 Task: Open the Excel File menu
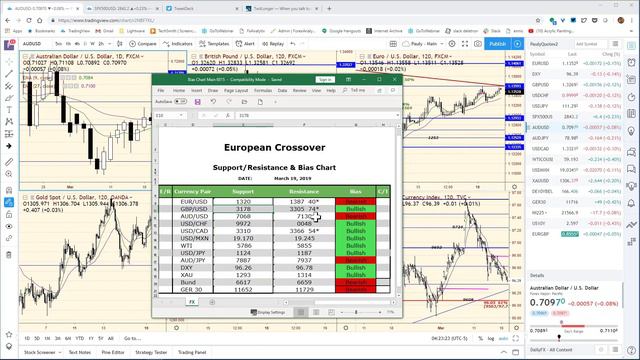[x=160, y=90]
